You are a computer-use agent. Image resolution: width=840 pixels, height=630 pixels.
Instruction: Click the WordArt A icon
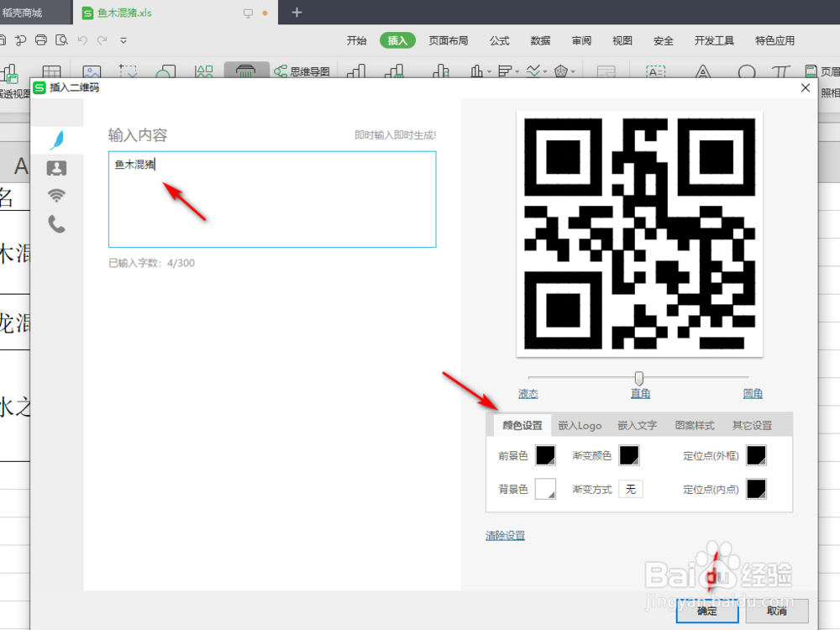tap(703, 71)
